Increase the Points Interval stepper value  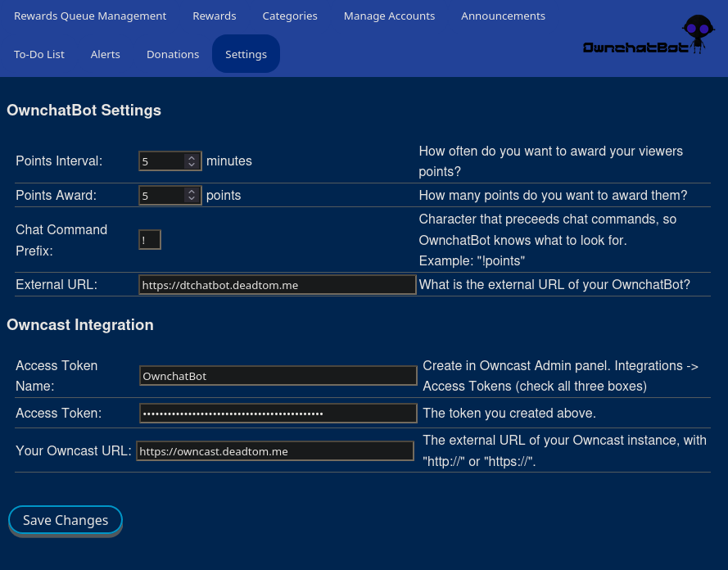[x=192, y=157]
